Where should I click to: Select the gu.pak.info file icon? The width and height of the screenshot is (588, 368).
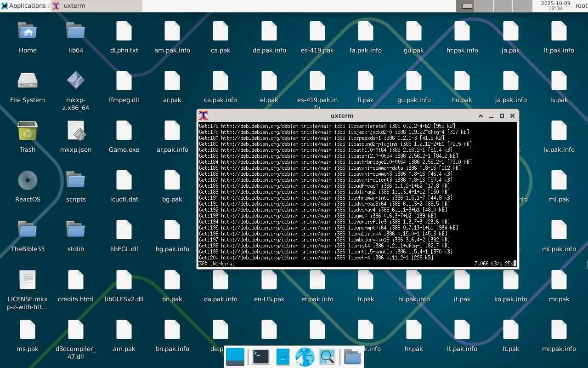pos(414,81)
